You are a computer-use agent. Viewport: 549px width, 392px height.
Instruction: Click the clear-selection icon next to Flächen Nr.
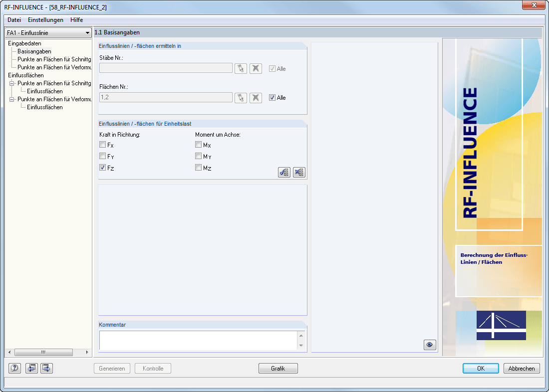256,98
